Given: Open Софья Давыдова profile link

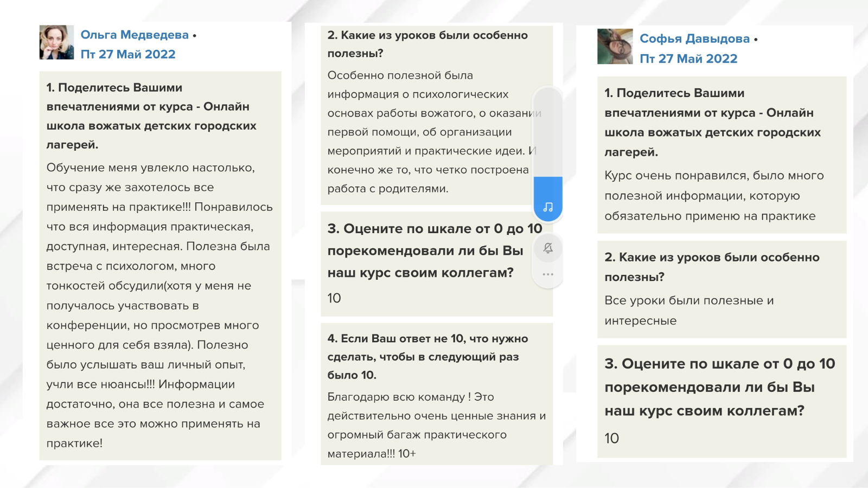Looking at the screenshot, I should 694,38.
